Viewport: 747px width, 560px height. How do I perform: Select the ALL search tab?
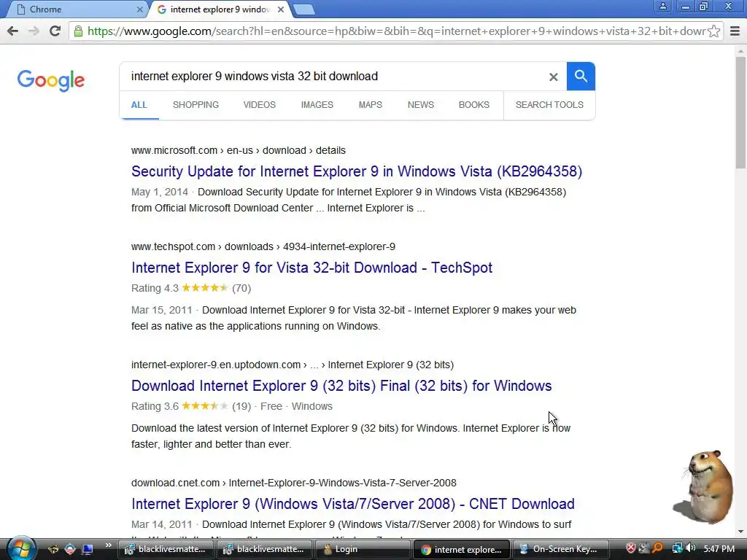139,105
